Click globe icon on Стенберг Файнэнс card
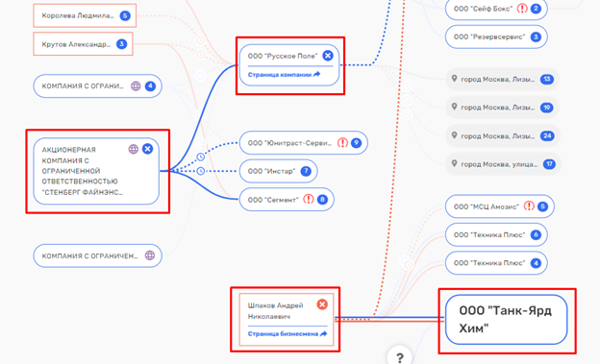Image resolution: width=600 pixels, height=364 pixels. [x=133, y=149]
